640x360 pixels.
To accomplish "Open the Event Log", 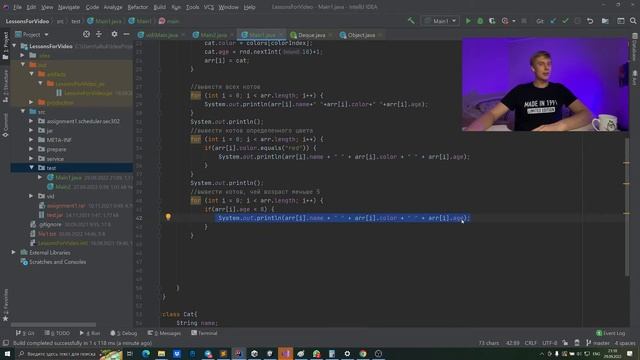I will [611, 333].
